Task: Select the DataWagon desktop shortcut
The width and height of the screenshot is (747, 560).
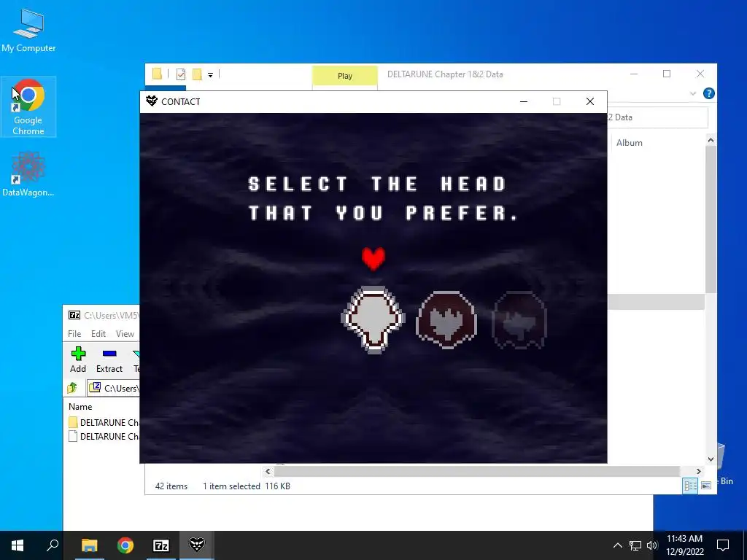Action: 28,174
